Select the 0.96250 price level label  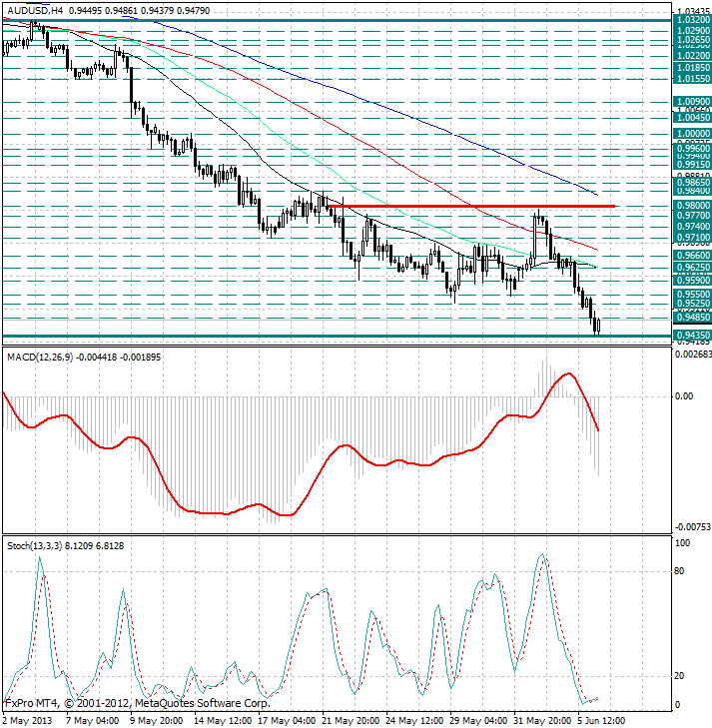(692, 268)
